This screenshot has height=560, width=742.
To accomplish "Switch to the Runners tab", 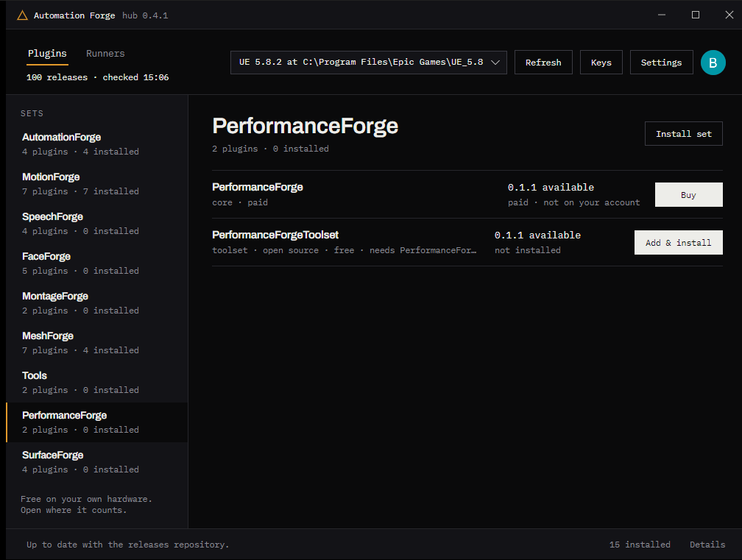I will [105, 54].
